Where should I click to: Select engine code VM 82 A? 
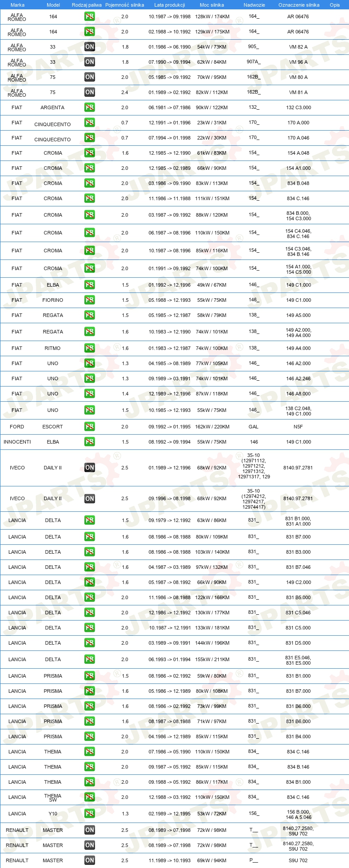298,47
